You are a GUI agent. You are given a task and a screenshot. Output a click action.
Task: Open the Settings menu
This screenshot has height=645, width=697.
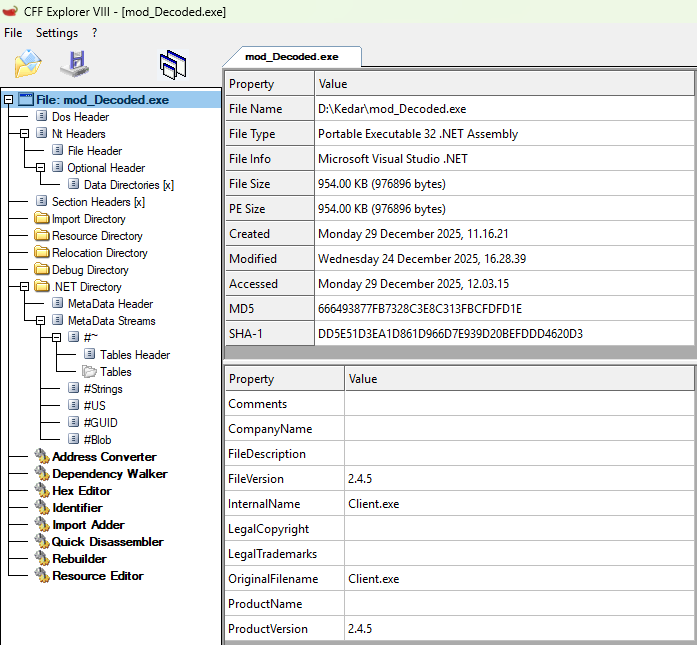pyautogui.click(x=57, y=33)
